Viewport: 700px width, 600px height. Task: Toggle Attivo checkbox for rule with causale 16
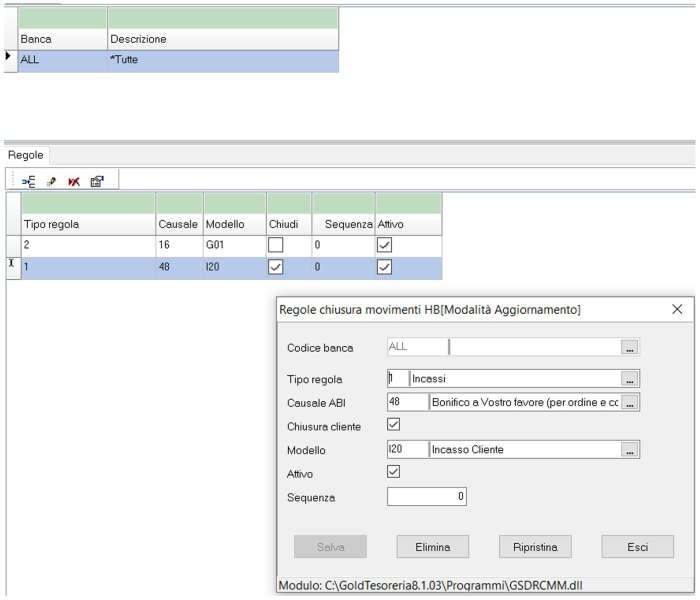click(384, 244)
